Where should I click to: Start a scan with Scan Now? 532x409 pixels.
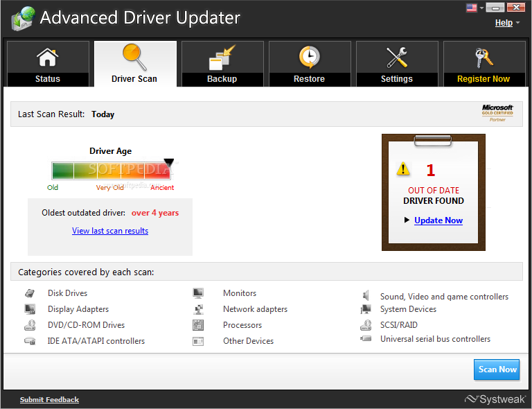point(497,369)
